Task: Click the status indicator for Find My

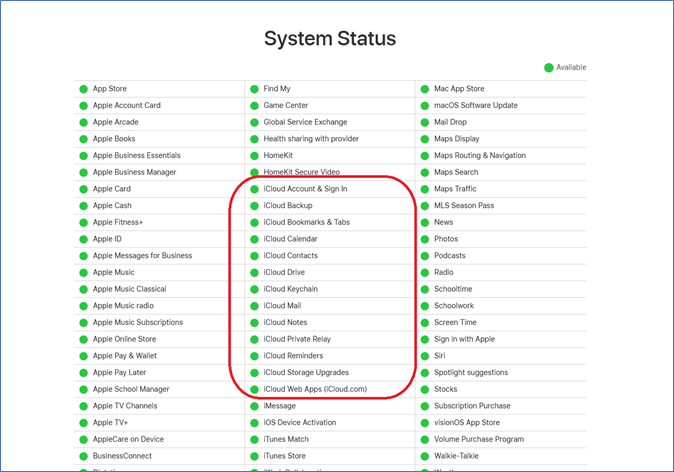Action: pos(255,89)
